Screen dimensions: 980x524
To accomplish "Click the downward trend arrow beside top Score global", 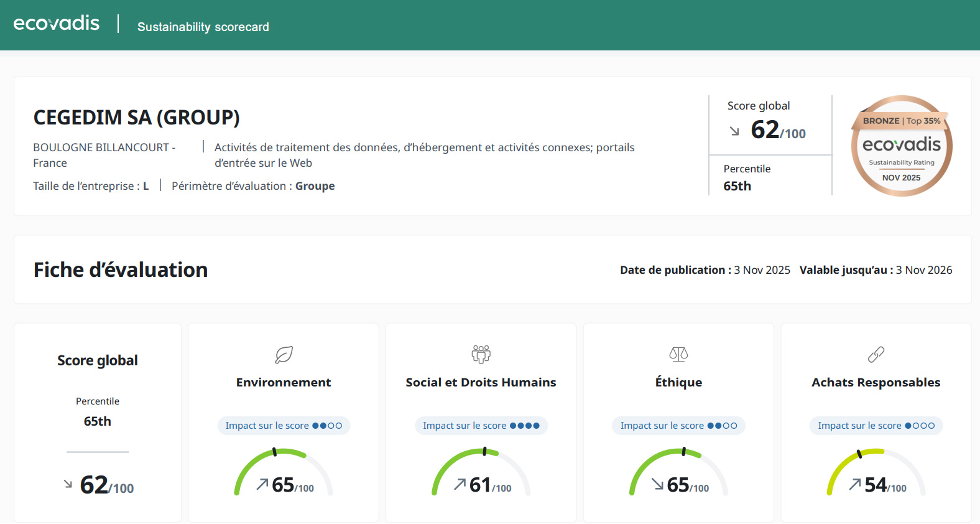I will (x=734, y=131).
